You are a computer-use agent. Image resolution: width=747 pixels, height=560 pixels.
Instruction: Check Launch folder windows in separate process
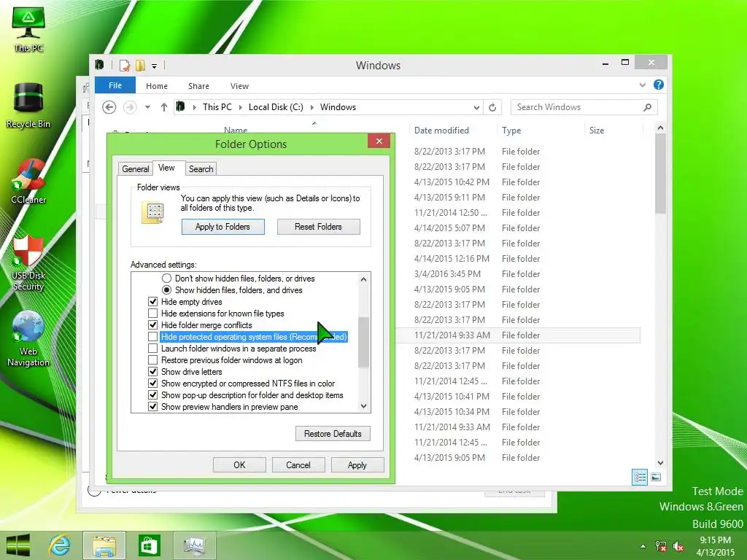coord(153,349)
